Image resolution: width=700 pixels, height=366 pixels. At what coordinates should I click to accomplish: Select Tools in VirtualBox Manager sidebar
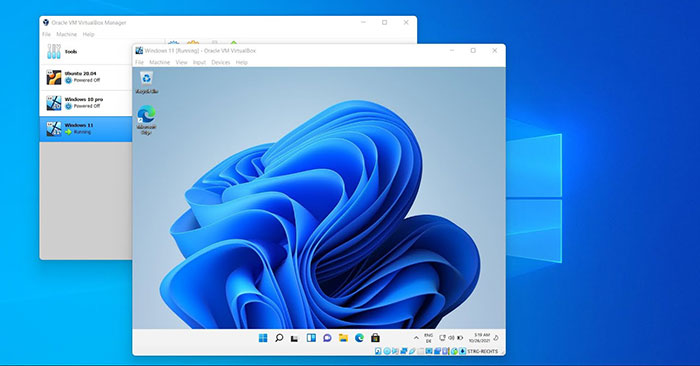pos(86,52)
